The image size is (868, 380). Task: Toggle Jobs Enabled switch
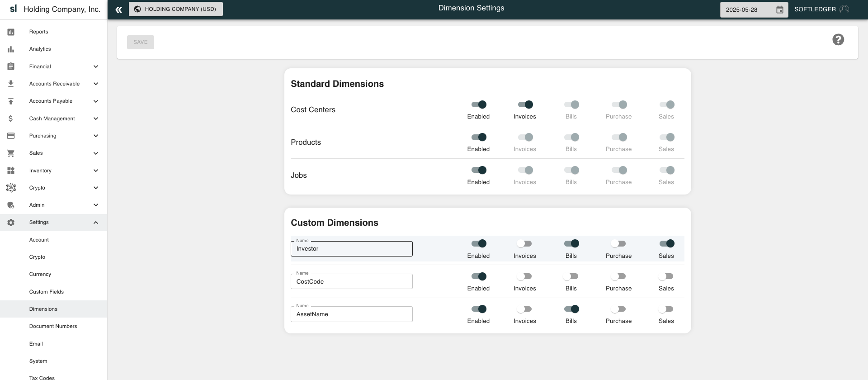pyautogui.click(x=479, y=170)
